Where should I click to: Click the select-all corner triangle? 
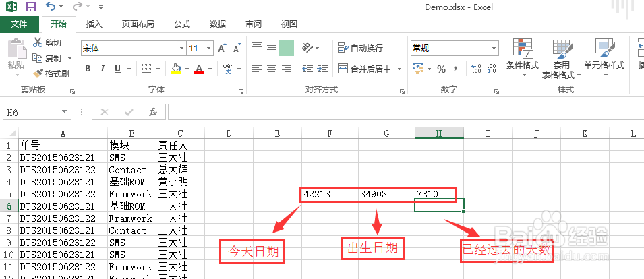[x=13, y=133]
